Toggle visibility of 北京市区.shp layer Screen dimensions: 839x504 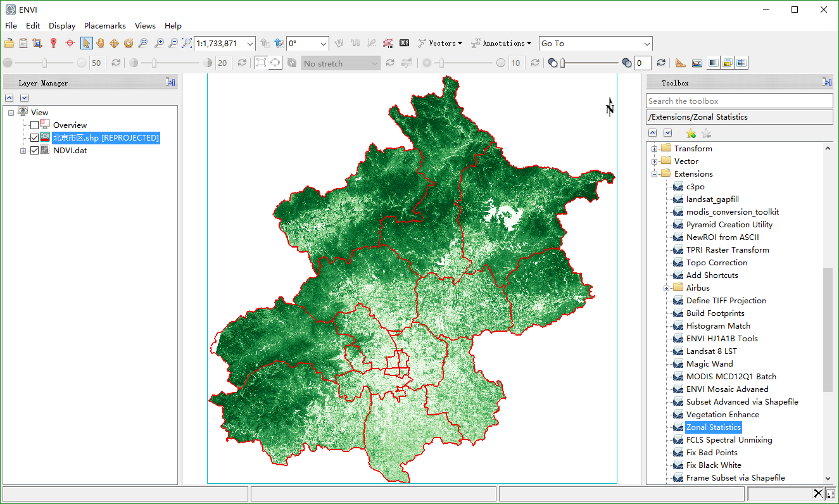coord(35,138)
